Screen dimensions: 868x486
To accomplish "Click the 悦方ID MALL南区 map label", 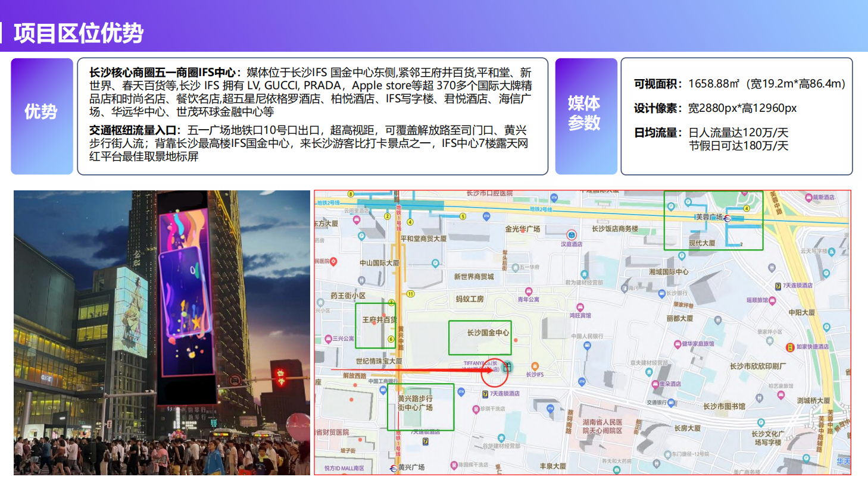I will pos(344,469).
